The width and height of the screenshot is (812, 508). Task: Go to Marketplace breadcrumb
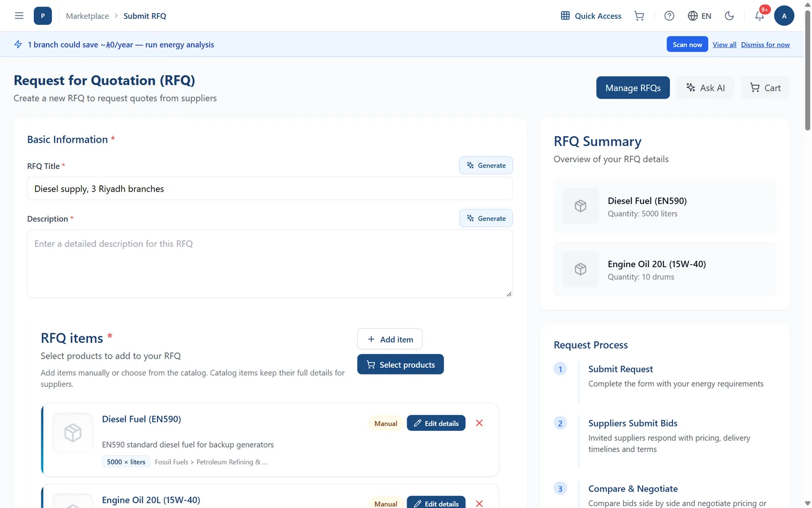coord(87,16)
